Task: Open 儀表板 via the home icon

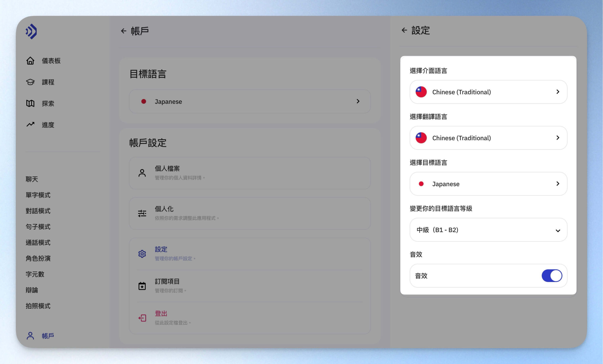Action: (x=30, y=61)
